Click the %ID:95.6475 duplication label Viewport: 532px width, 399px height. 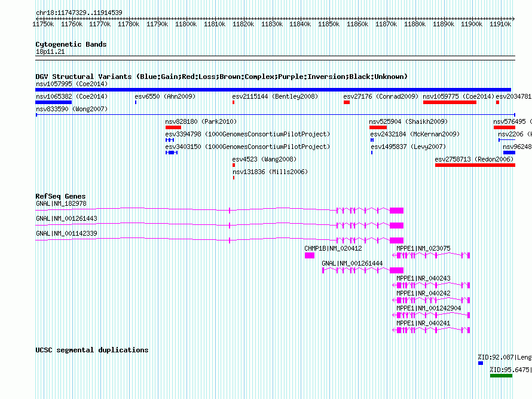click(x=511, y=370)
